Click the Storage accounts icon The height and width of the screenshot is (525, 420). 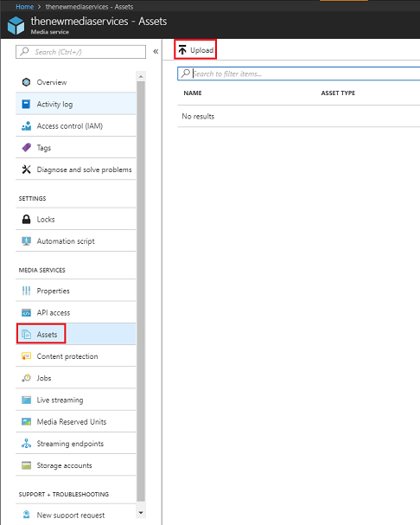coord(26,465)
